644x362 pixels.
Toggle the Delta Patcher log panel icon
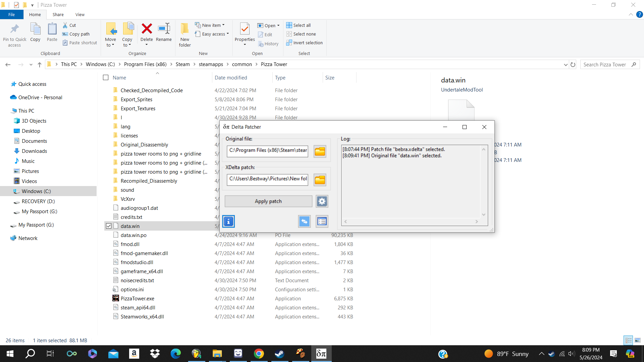tap(322, 221)
